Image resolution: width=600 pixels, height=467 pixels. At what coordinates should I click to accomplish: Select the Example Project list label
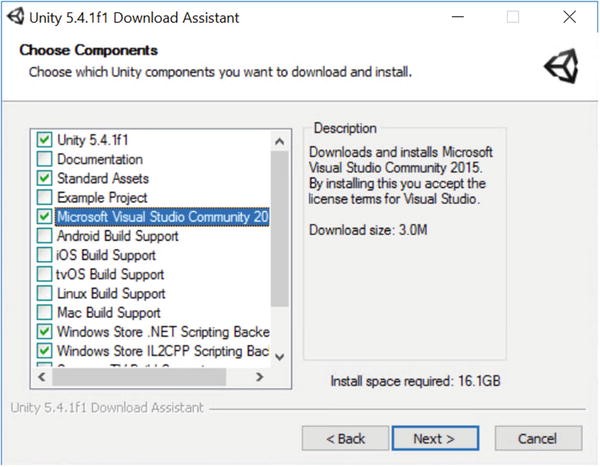[x=102, y=198]
